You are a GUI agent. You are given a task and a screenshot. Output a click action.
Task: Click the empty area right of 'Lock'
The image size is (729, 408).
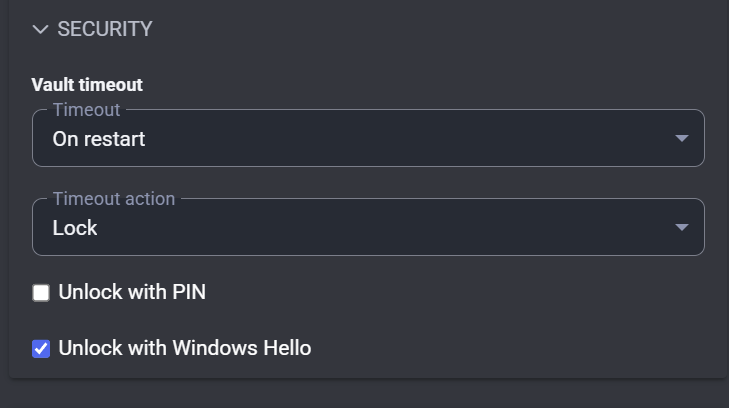(400, 228)
